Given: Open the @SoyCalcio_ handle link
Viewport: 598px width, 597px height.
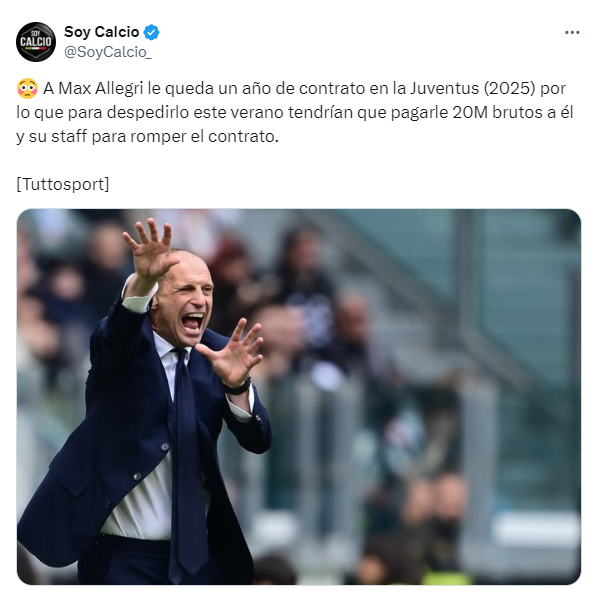Looking at the screenshot, I should (108, 52).
